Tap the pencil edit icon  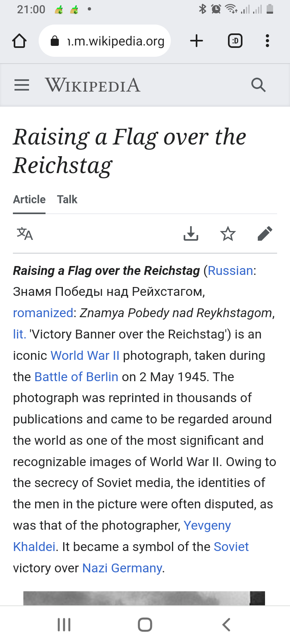[265, 233]
